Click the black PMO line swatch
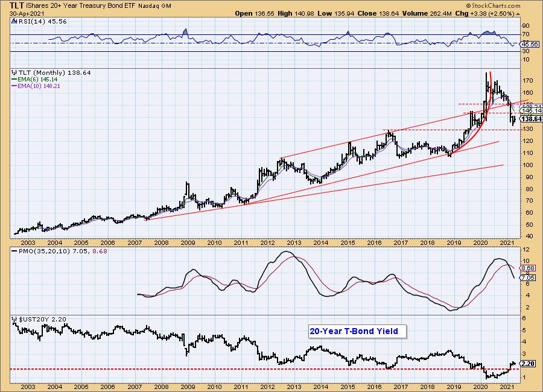 point(14,251)
